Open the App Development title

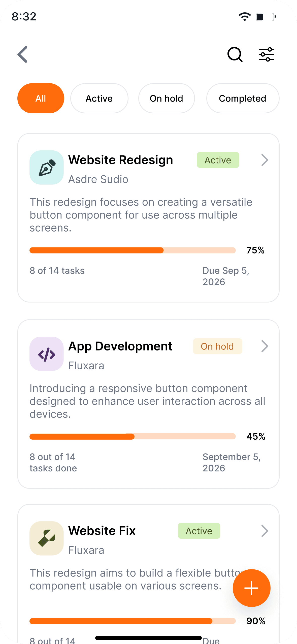(120, 346)
